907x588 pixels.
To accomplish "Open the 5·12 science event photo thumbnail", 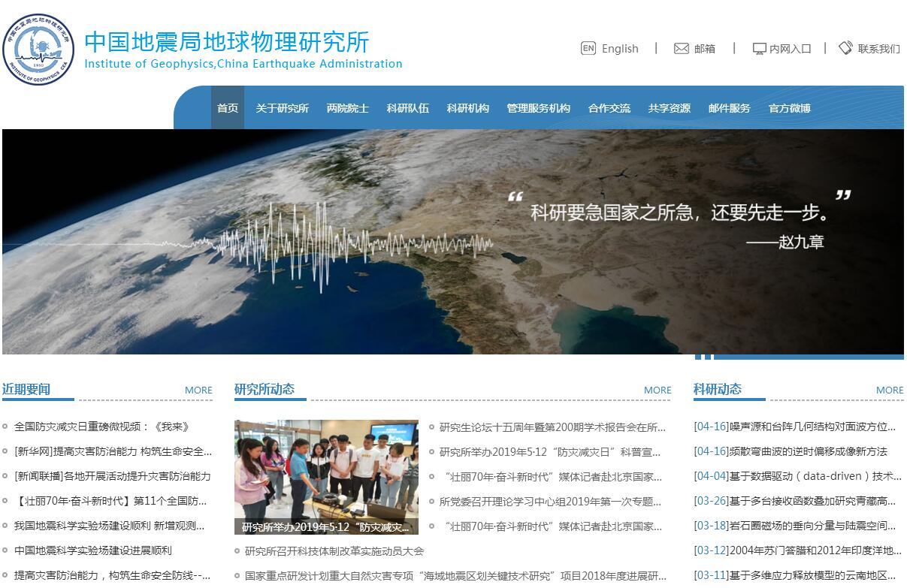I will 326,476.
